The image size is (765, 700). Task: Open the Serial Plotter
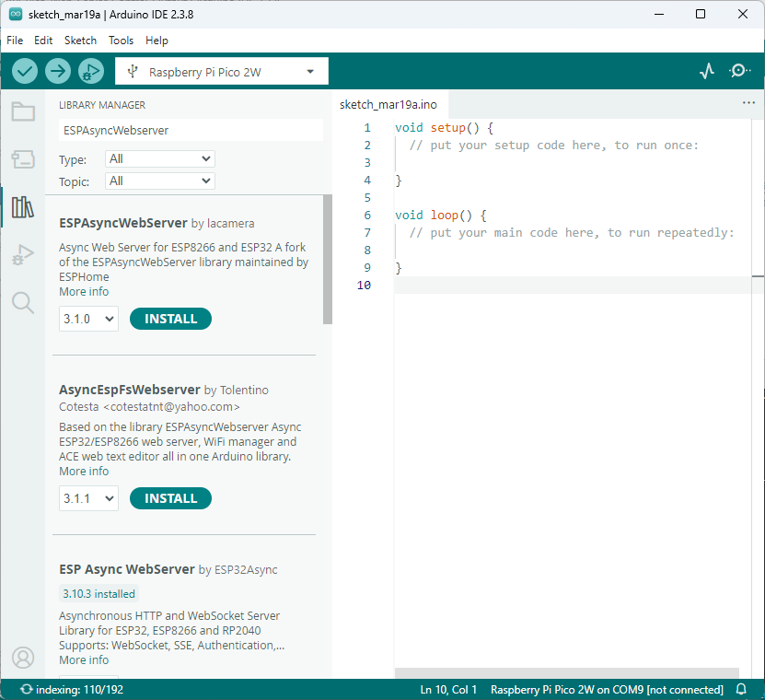click(x=707, y=71)
